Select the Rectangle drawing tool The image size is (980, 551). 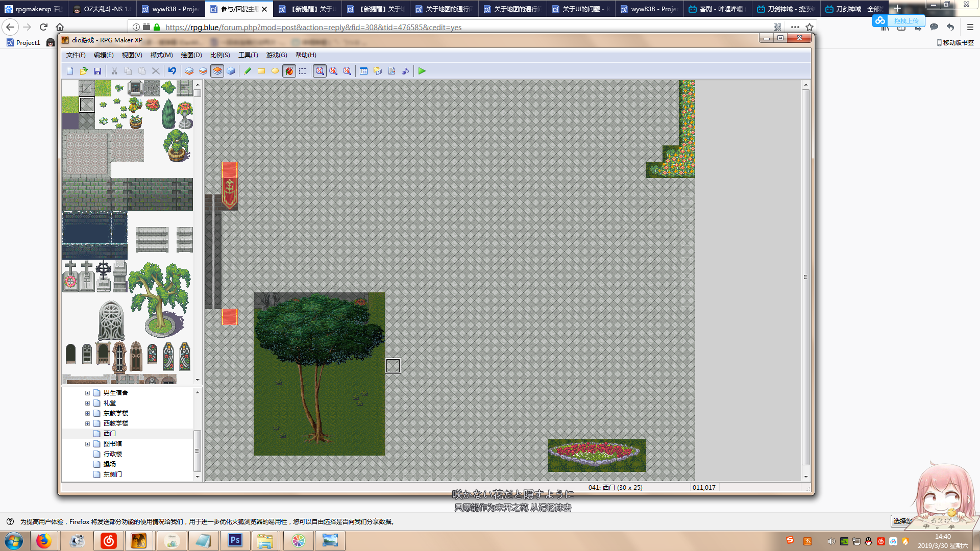(261, 71)
